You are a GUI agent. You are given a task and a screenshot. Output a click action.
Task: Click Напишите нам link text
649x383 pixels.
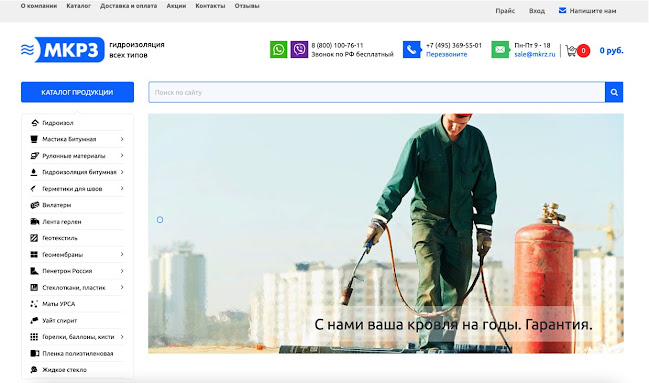pyautogui.click(x=593, y=11)
